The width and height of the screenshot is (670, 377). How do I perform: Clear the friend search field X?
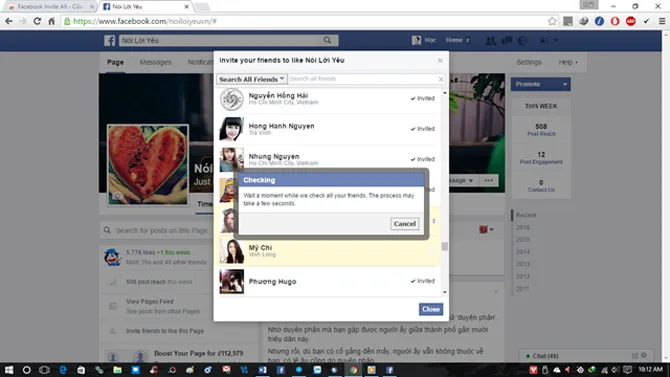pyautogui.click(x=441, y=79)
